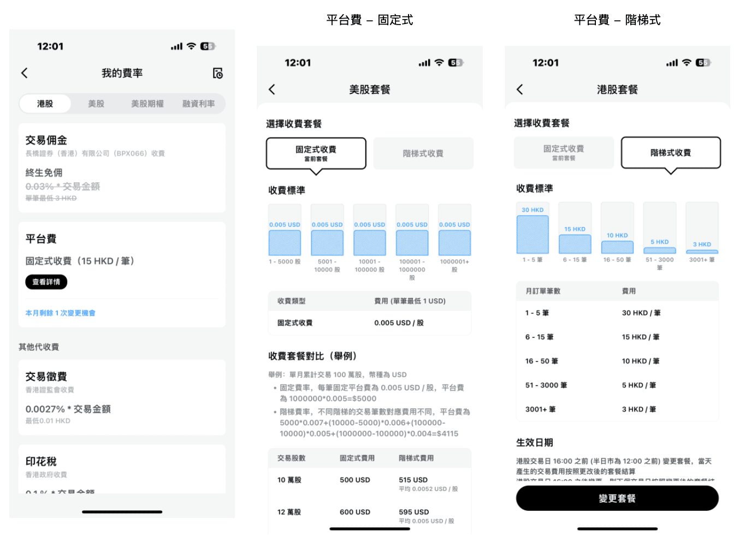Tap the Wi-Fi icon on 我的費率 status bar

(191, 46)
